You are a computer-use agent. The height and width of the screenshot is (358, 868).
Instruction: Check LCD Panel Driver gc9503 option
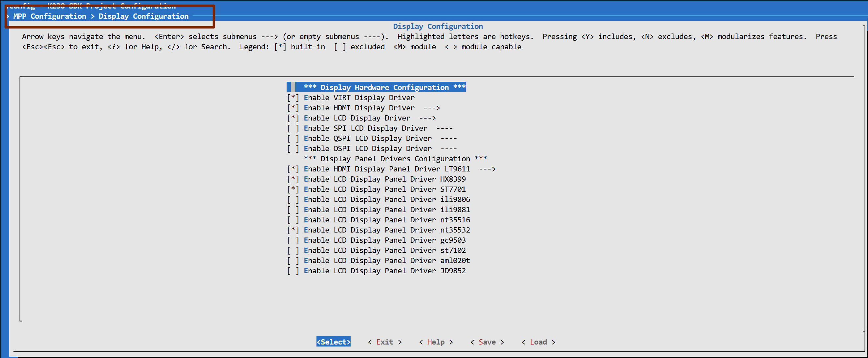293,240
